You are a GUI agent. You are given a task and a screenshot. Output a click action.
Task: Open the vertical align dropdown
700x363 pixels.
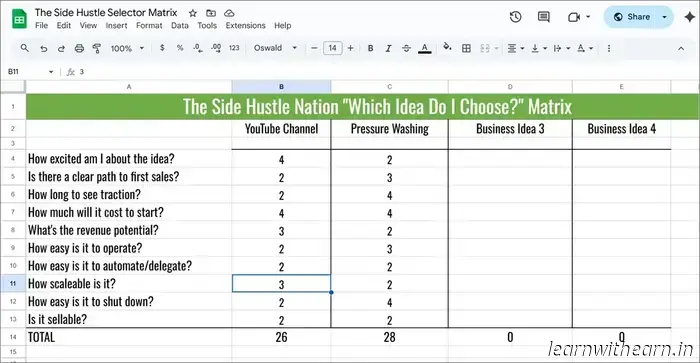click(539, 48)
